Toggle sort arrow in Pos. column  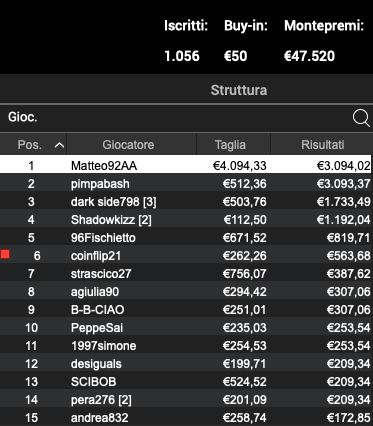[59, 145]
